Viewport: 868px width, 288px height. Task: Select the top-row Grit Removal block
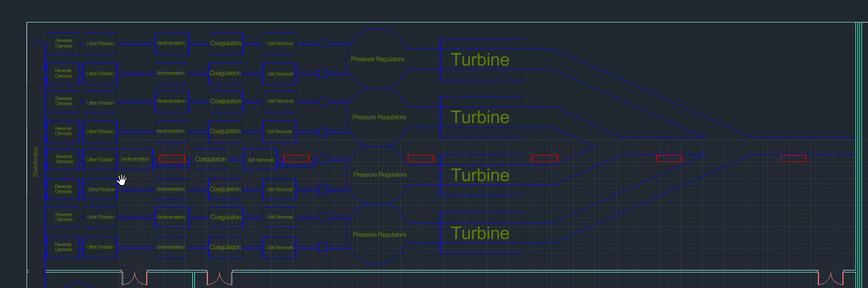pyautogui.click(x=279, y=43)
